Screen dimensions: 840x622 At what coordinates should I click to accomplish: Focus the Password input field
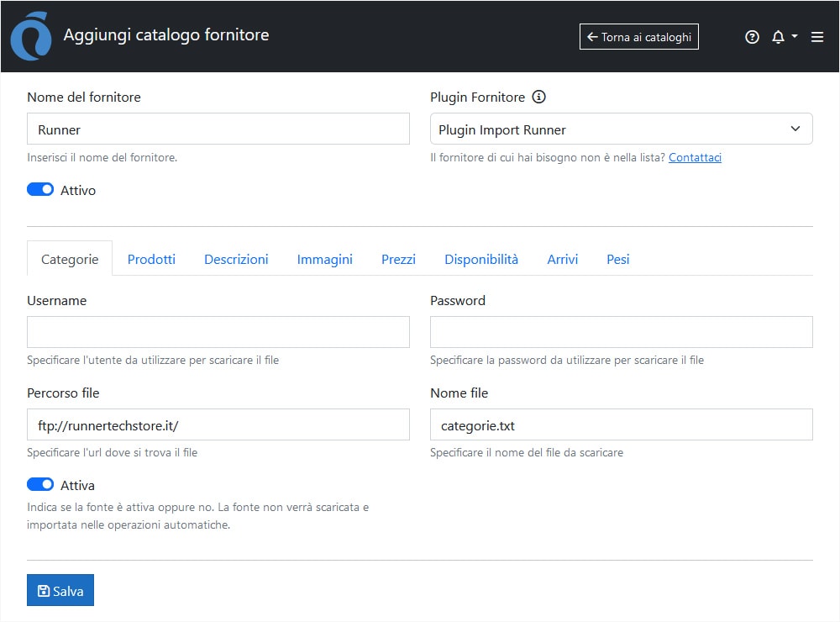tap(621, 332)
